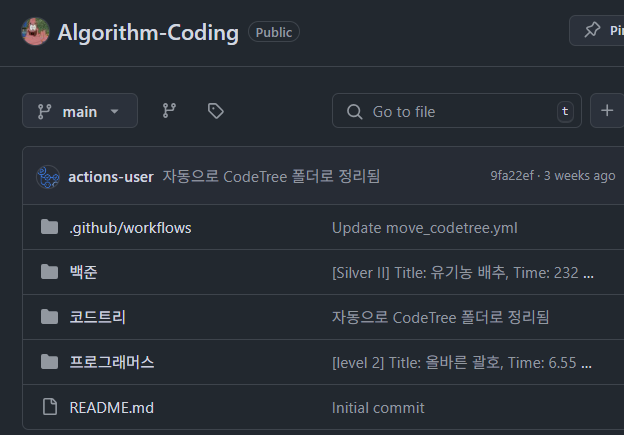624x435 pixels.
Task: Open 코드트리 row commit message
Action: pyautogui.click(x=441, y=318)
